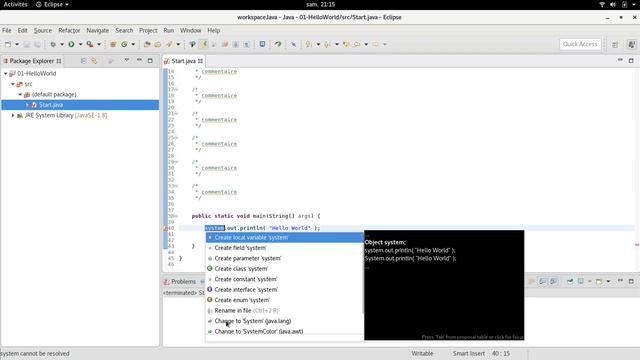Click the Debug bug toolbar icon
The image size is (640, 360).
(x=53, y=44)
